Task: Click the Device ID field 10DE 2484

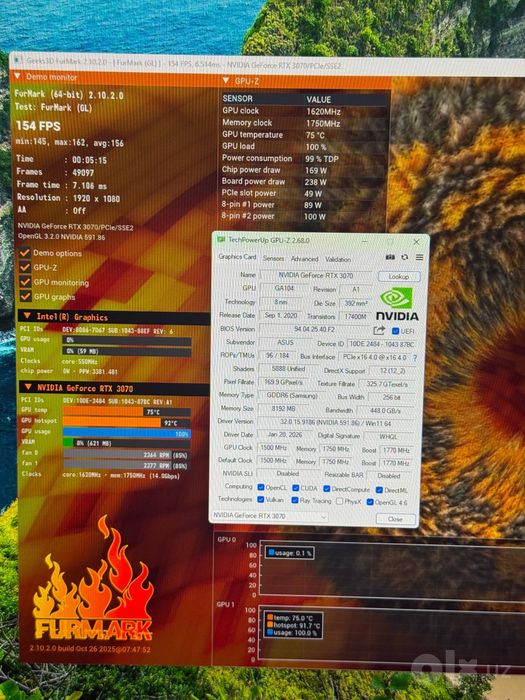Action: coord(381,344)
